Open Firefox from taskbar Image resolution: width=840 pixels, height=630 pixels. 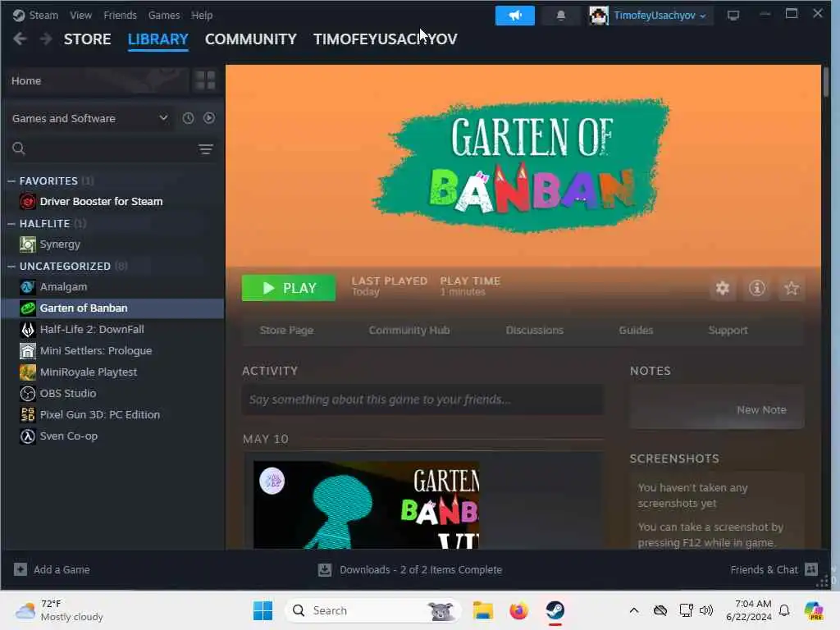tap(519, 610)
